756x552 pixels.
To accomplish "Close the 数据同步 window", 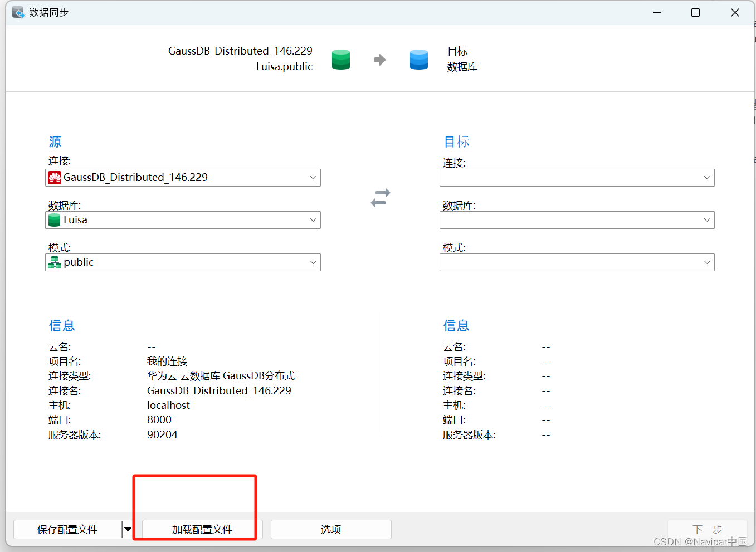I will [735, 12].
